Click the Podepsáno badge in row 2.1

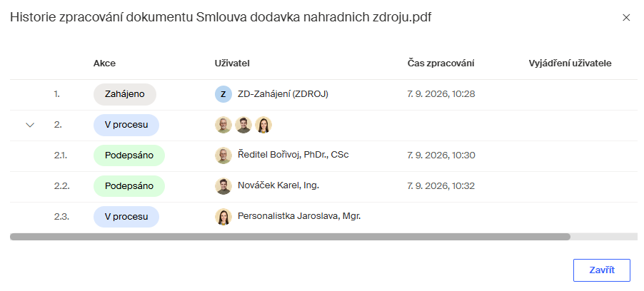129,155
